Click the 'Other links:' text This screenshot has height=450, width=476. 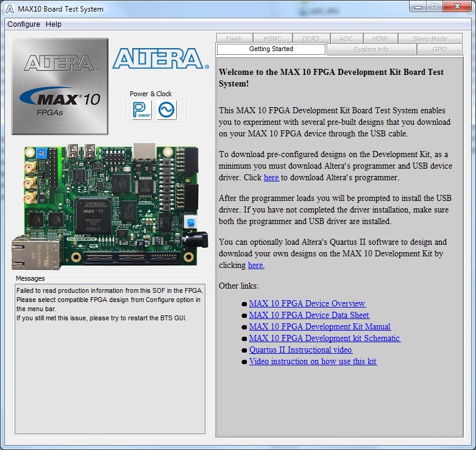point(238,286)
